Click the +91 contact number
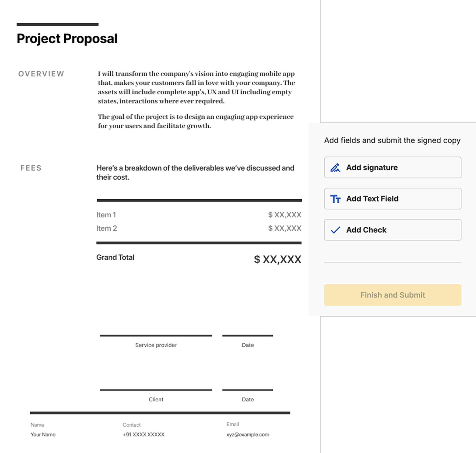The height and width of the screenshot is (453, 476). point(143,434)
